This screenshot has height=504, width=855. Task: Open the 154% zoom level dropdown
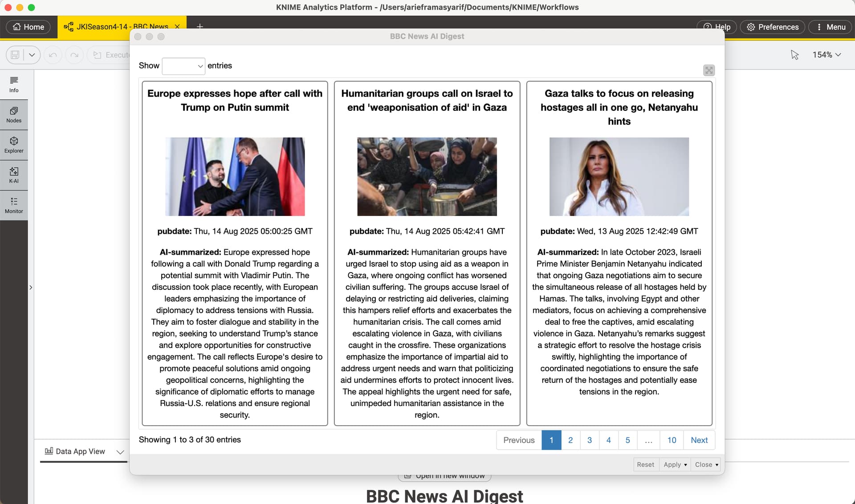coord(826,55)
